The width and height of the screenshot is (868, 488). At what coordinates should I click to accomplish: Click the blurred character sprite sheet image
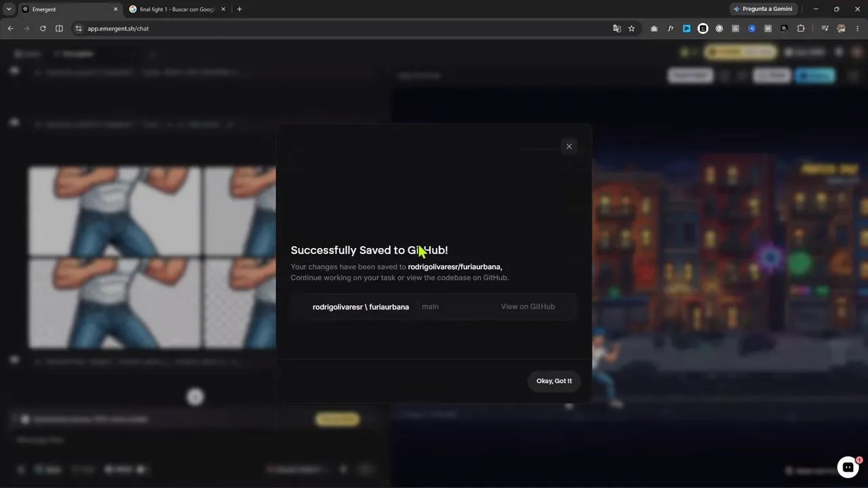[152, 258]
